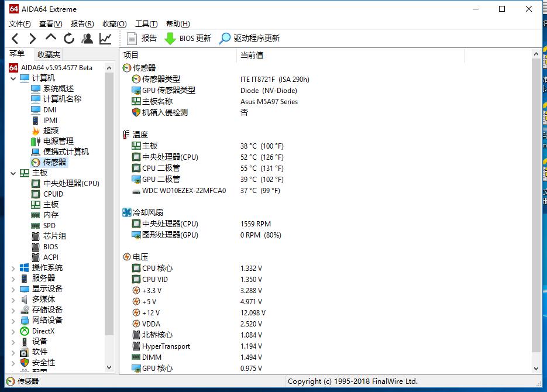Select the 软件 tree item
This screenshot has height=392, width=547.
(34, 352)
